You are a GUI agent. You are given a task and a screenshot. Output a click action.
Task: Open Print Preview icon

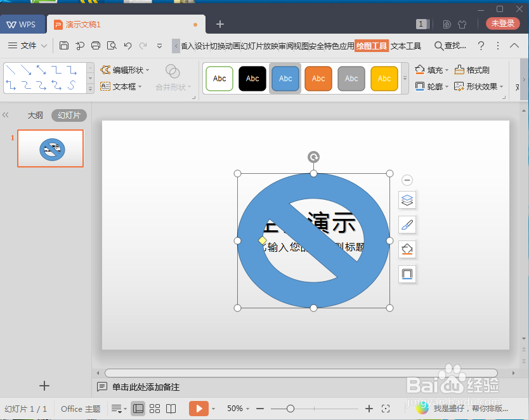click(x=112, y=45)
